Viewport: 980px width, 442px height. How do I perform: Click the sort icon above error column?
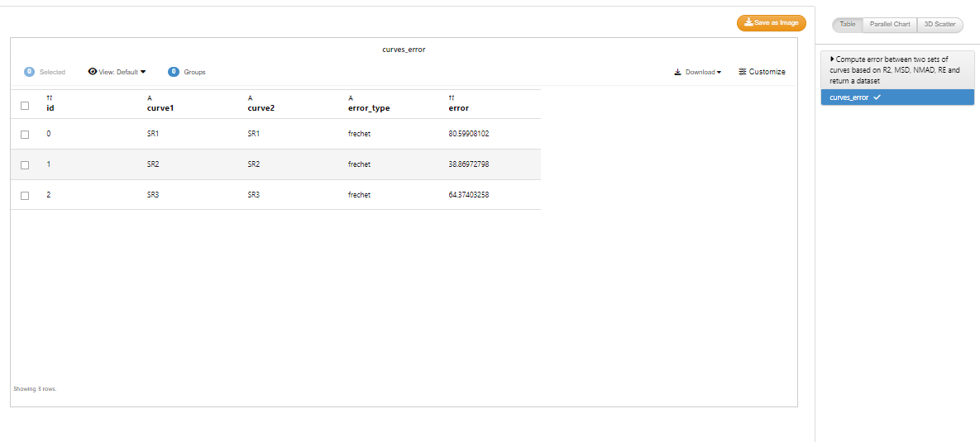(x=452, y=98)
